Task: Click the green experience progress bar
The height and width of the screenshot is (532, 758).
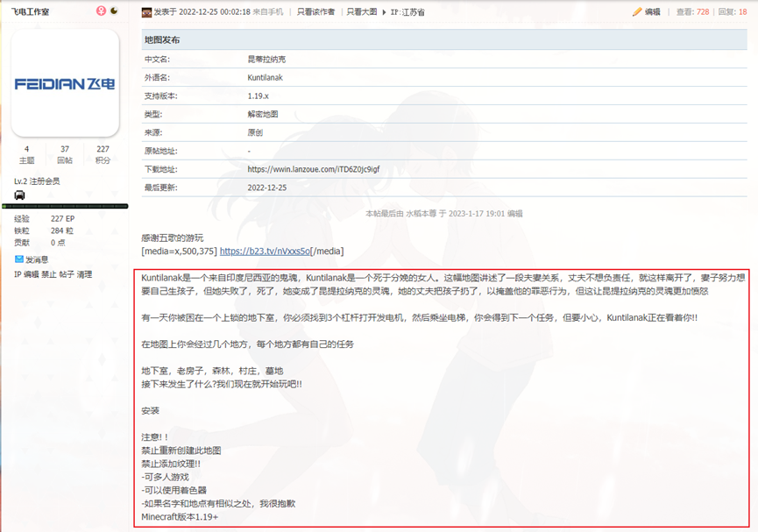Action: [x=65, y=207]
